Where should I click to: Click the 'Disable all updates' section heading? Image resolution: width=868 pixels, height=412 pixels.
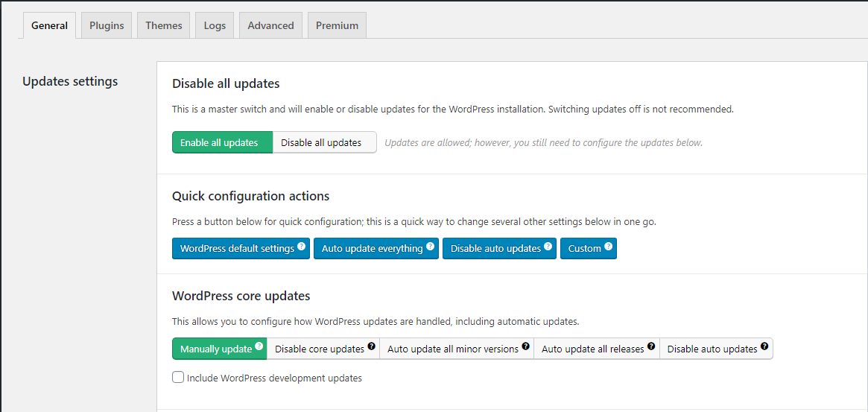[x=226, y=83]
